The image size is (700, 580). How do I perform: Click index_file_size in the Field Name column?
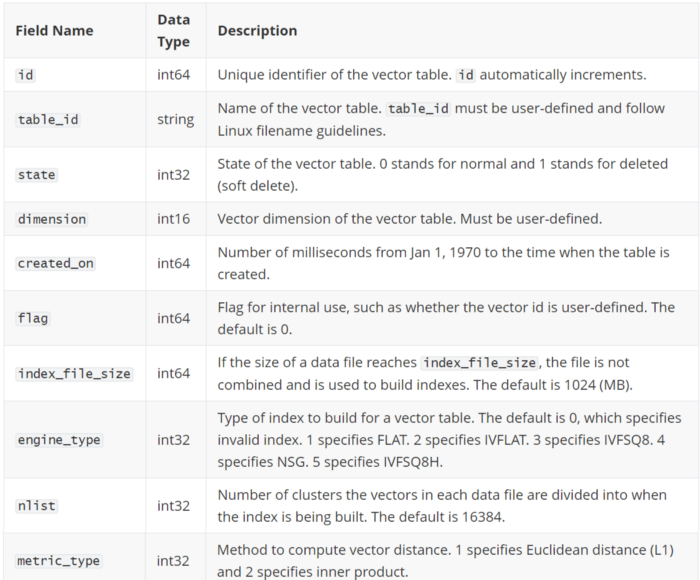[74, 373]
